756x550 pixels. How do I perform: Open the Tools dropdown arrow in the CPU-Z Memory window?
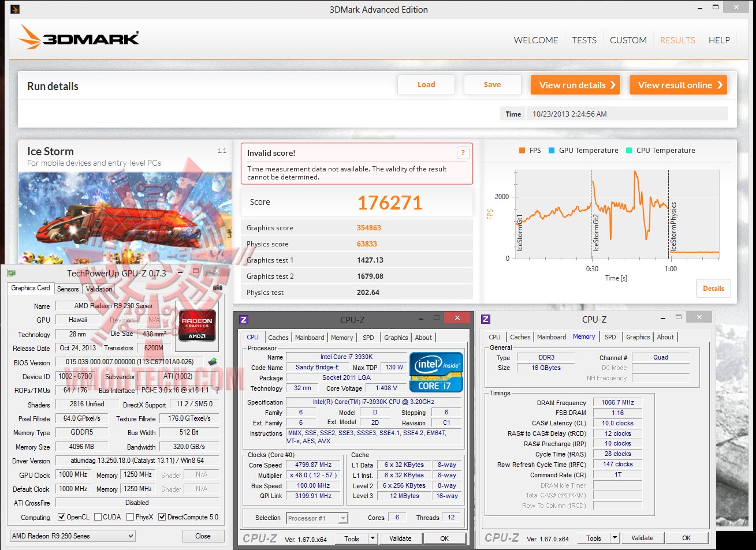coord(615,538)
